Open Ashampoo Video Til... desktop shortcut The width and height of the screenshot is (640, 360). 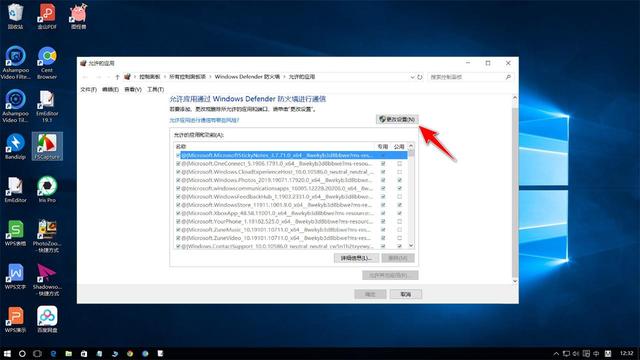coord(16,106)
